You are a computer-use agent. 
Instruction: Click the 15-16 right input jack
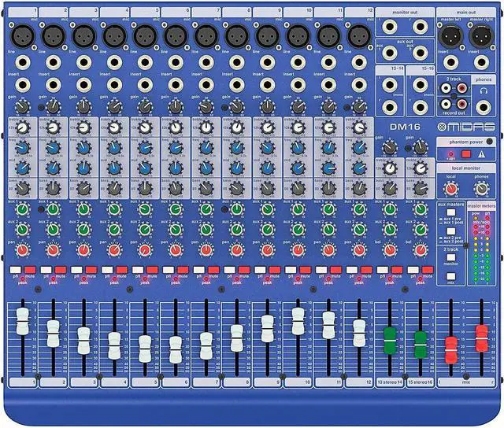(420, 108)
